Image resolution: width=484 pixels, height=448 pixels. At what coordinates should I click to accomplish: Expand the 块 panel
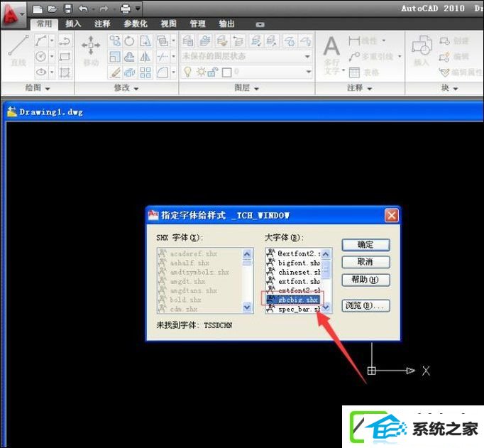click(449, 88)
